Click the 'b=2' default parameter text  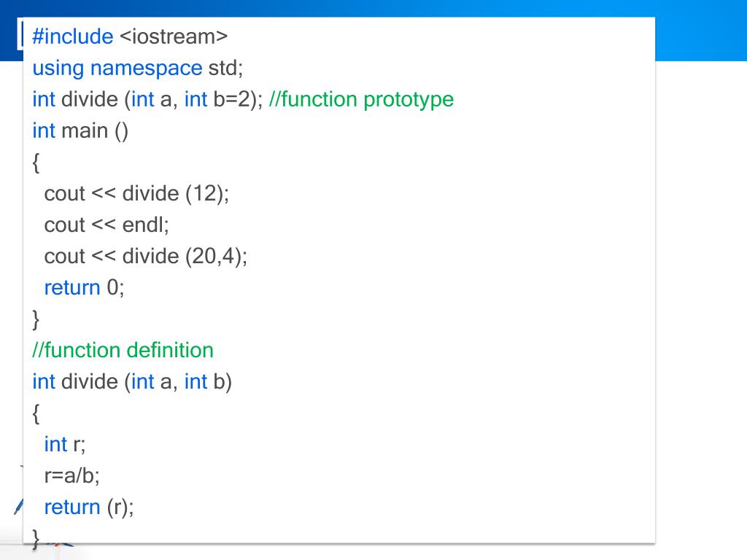231,99
